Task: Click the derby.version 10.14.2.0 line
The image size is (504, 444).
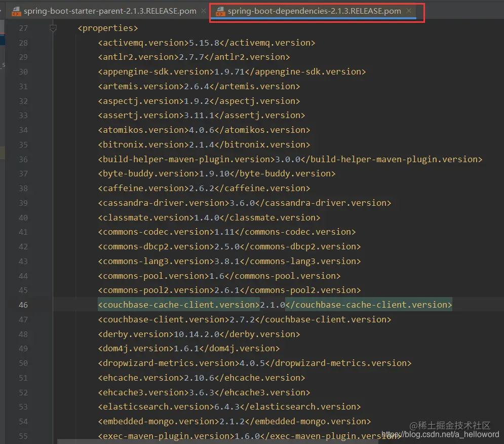Action: [x=199, y=334]
